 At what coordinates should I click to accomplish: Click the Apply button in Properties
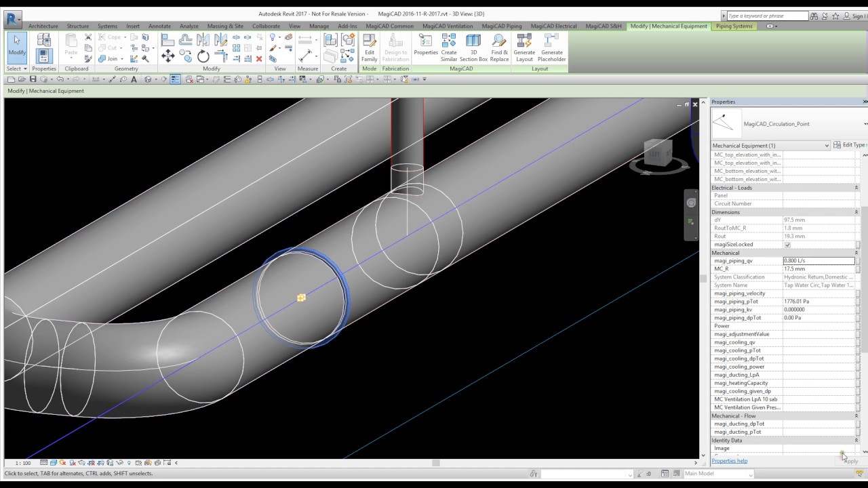coord(852,461)
